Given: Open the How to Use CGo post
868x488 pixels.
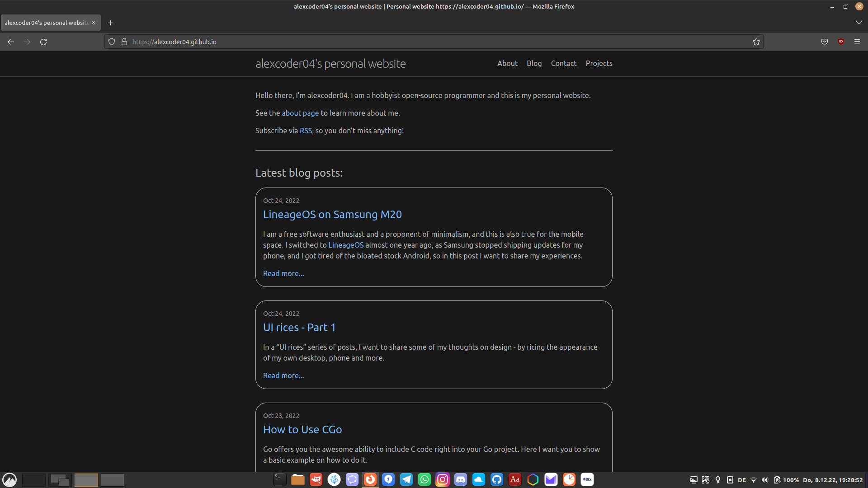Looking at the screenshot, I should point(302,430).
